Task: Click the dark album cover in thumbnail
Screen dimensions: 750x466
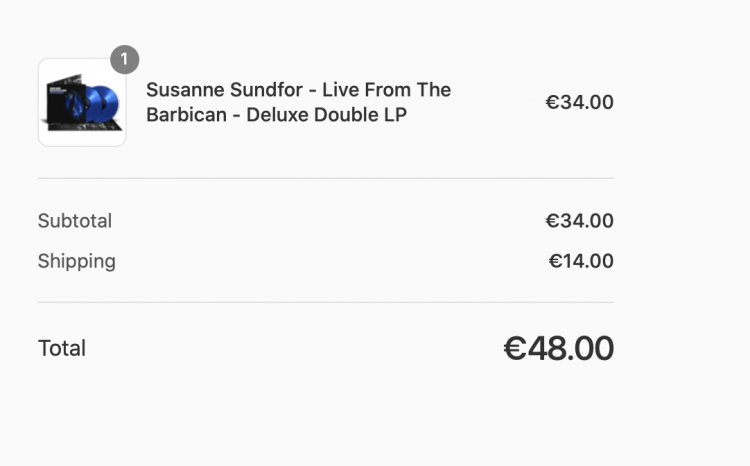Action: pyautogui.click(x=62, y=98)
